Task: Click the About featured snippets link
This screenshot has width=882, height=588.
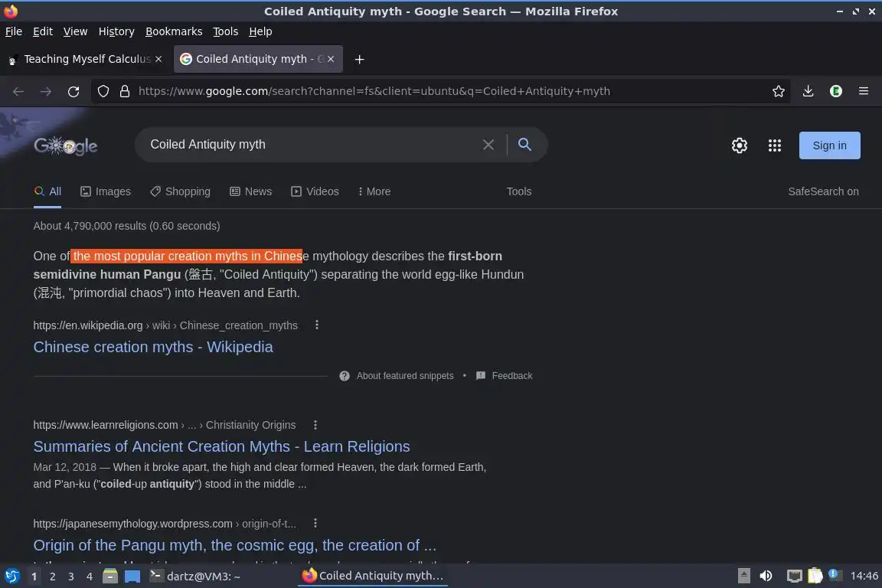Action: coord(405,376)
